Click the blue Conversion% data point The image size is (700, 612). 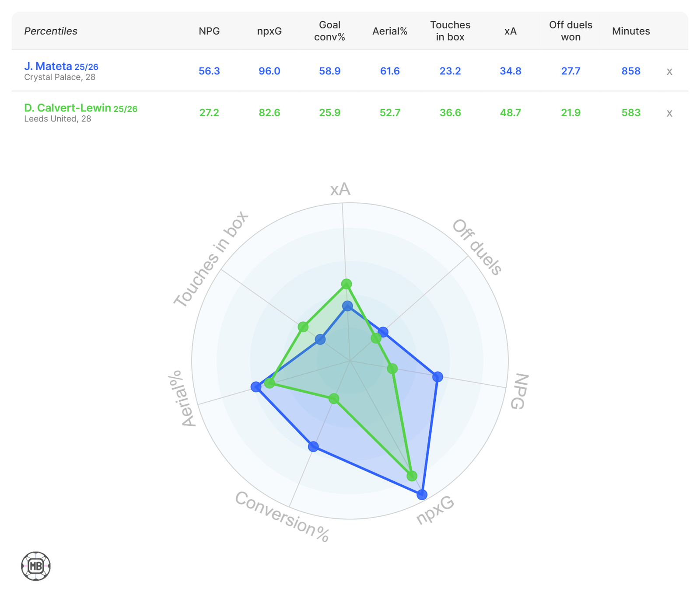pos(313,446)
